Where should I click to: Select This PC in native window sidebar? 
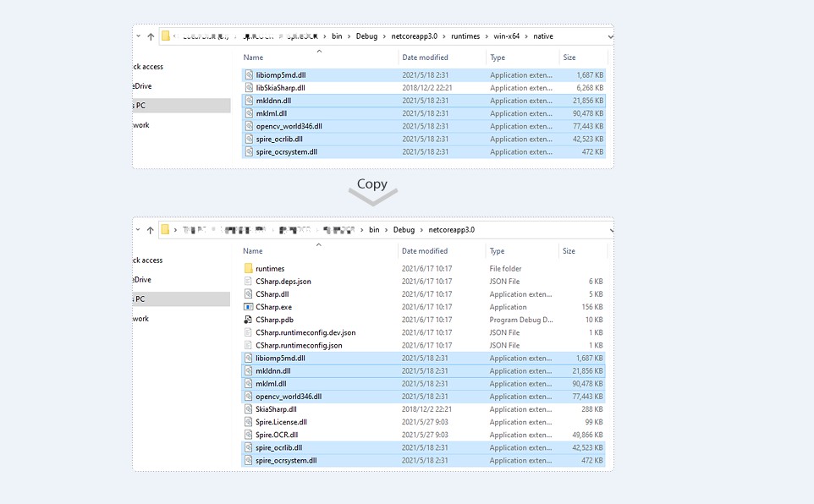pos(181,106)
